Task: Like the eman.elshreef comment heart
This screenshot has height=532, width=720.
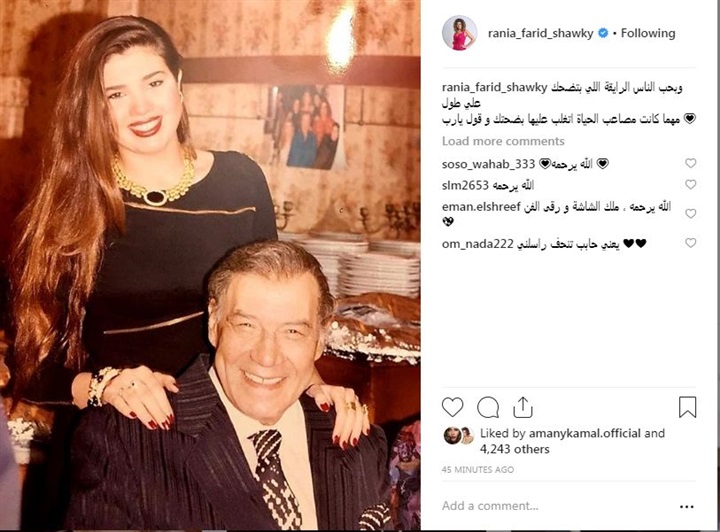Action: 691,213
